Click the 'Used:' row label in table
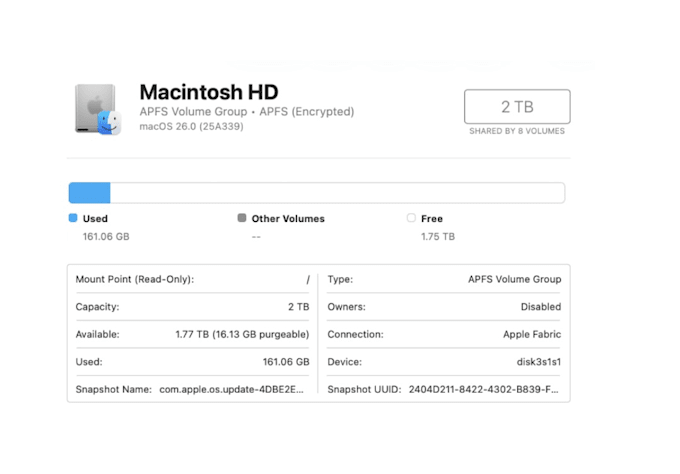Image resolution: width=680 pixels, height=474 pixels. [89, 362]
